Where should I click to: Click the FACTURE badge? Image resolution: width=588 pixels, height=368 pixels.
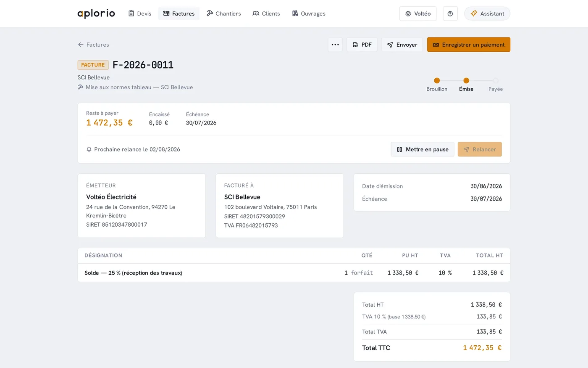point(93,65)
